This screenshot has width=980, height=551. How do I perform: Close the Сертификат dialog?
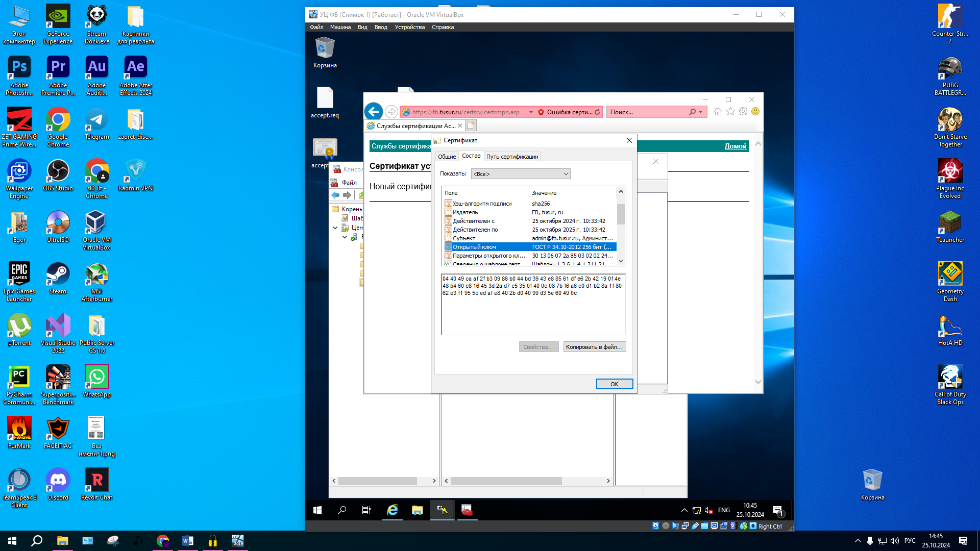click(x=629, y=140)
